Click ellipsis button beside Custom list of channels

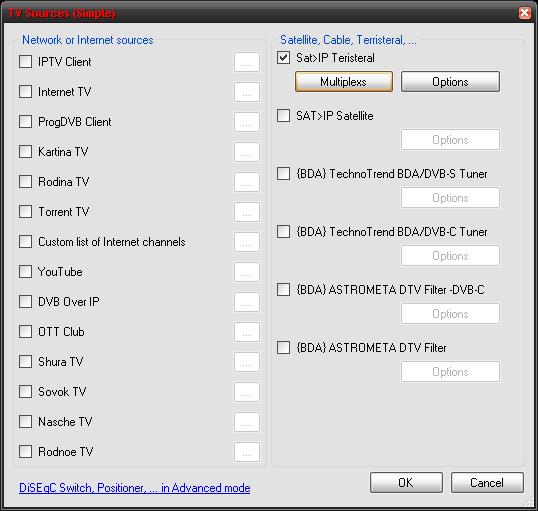[247, 242]
